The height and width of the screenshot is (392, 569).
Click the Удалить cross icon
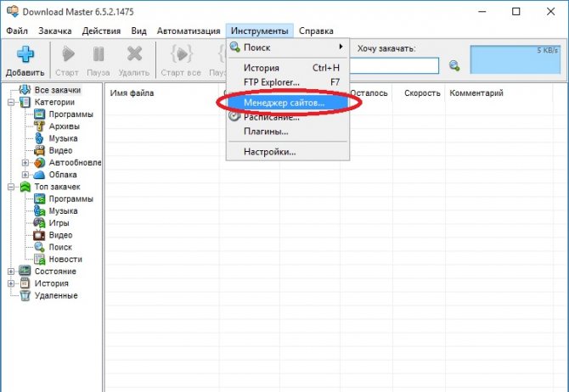coord(134,54)
